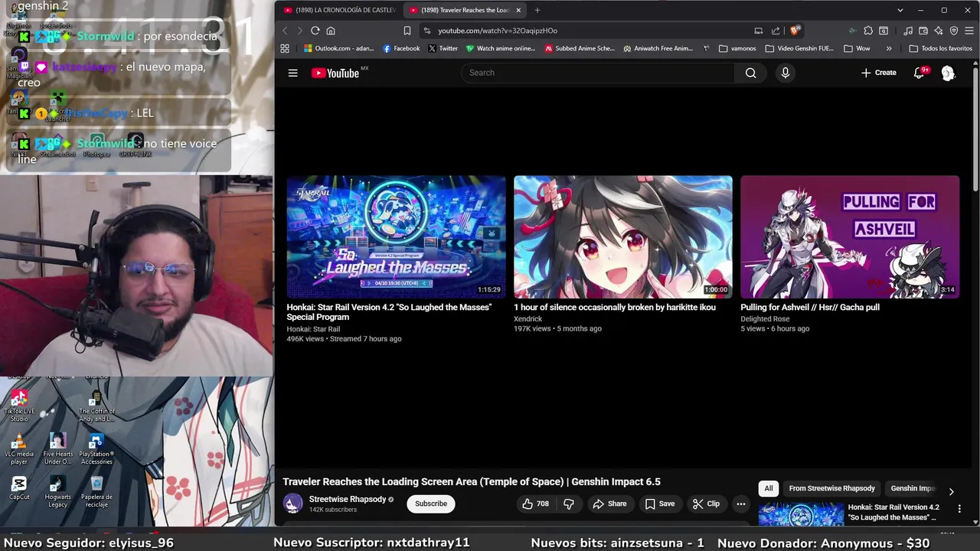980x551 pixels.
Task: Open the Todos los favoritos folder
Action: pyautogui.click(x=939, y=48)
